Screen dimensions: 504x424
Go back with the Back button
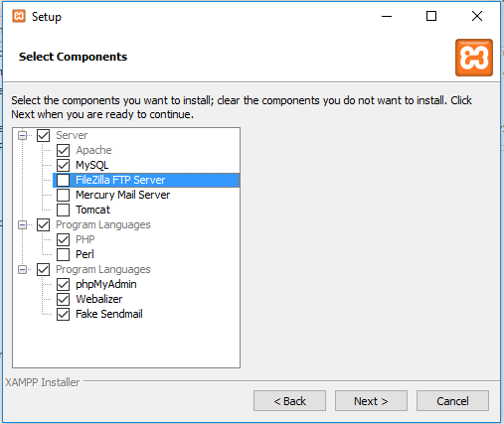[289, 401]
